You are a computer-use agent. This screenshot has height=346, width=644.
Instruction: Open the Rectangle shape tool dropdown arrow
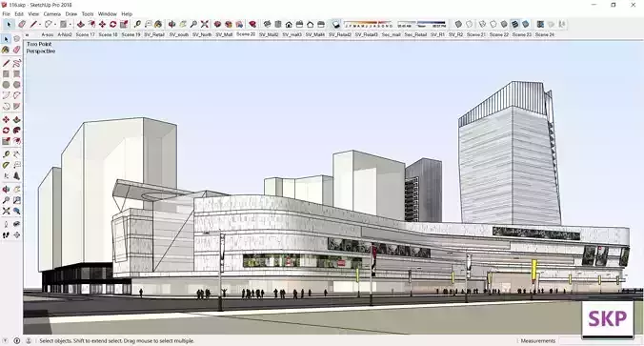pos(70,25)
